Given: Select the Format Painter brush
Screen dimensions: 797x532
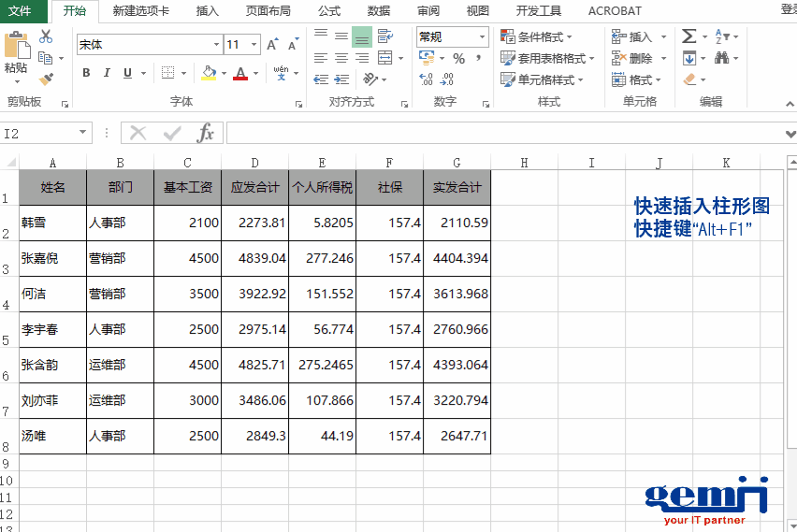Looking at the screenshot, I should point(46,80).
